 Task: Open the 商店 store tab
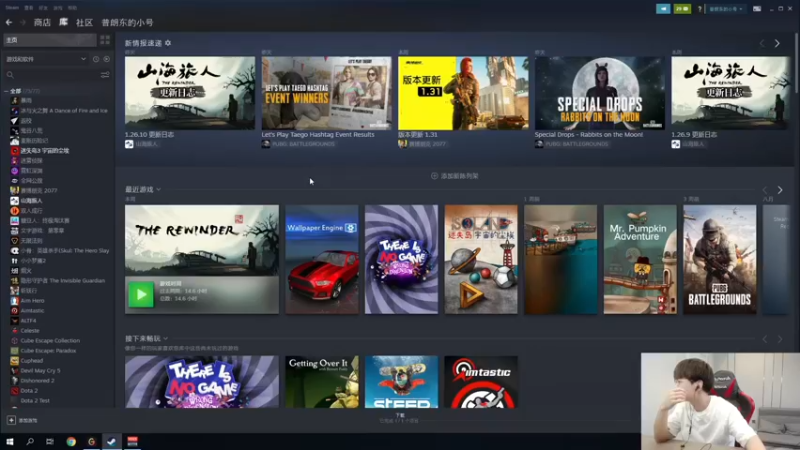[42, 22]
